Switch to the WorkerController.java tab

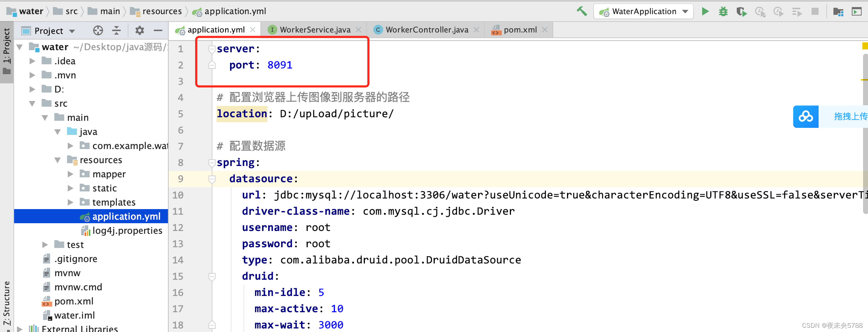click(x=425, y=30)
